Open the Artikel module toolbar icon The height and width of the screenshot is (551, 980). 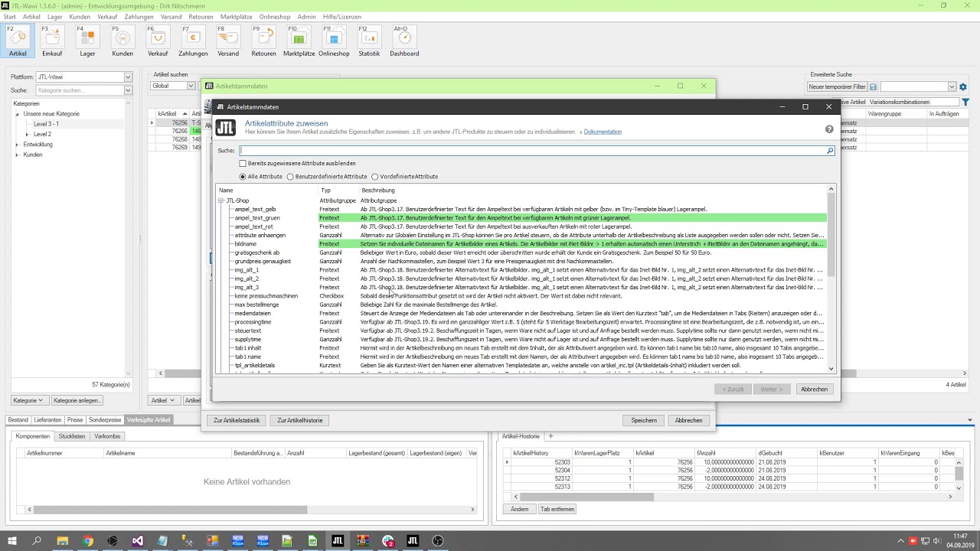[18, 41]
